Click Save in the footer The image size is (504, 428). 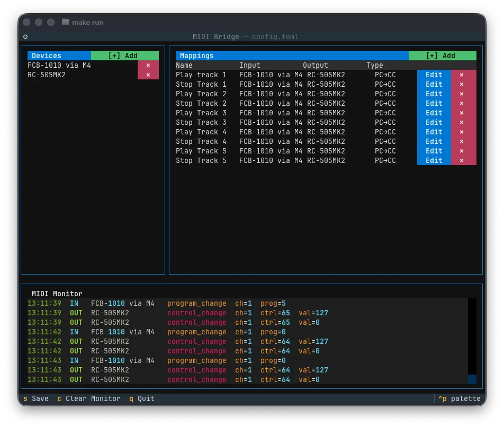36,399
